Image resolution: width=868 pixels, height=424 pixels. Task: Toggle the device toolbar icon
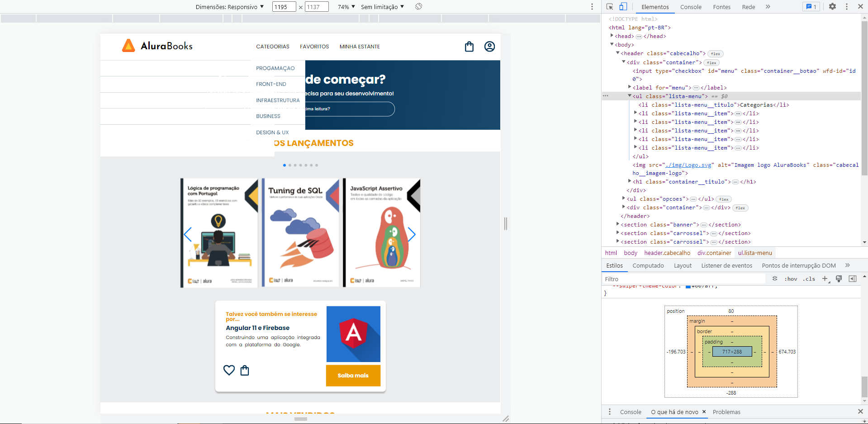coord(623,7)
